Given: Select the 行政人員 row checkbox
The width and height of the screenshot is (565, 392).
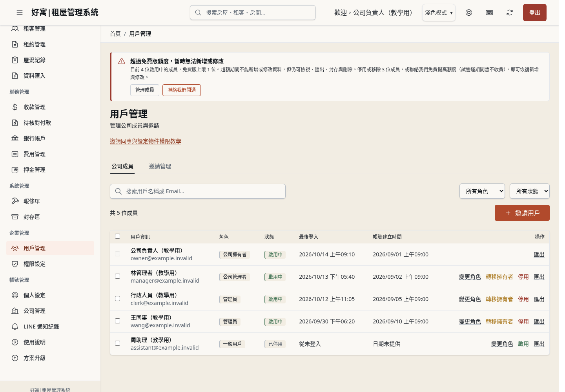Looking at the screenshot, I should (x=117, y=298).
